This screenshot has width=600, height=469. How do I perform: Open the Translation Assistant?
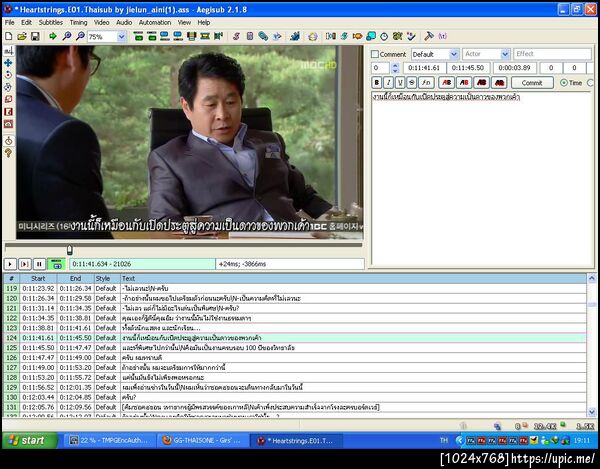point(357,36)
